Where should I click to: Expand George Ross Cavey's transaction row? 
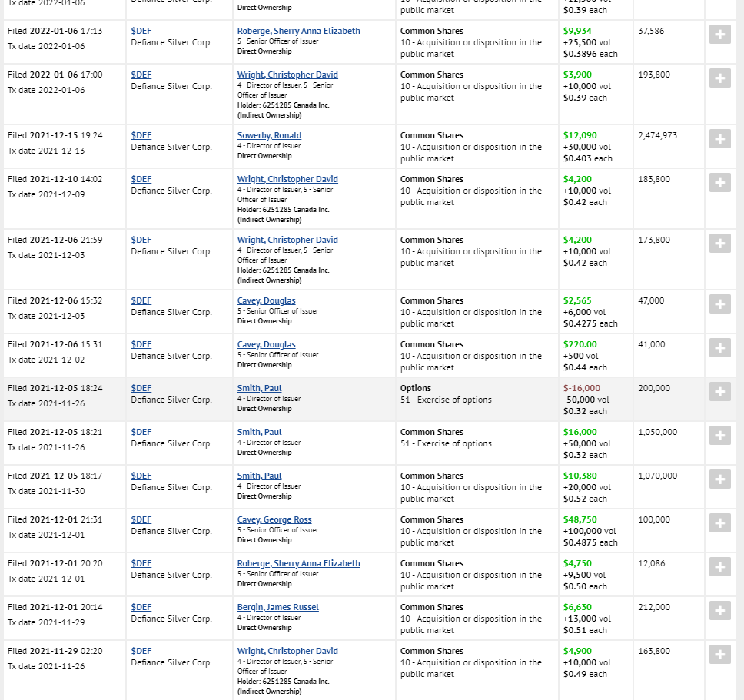(x=720, y=523)
